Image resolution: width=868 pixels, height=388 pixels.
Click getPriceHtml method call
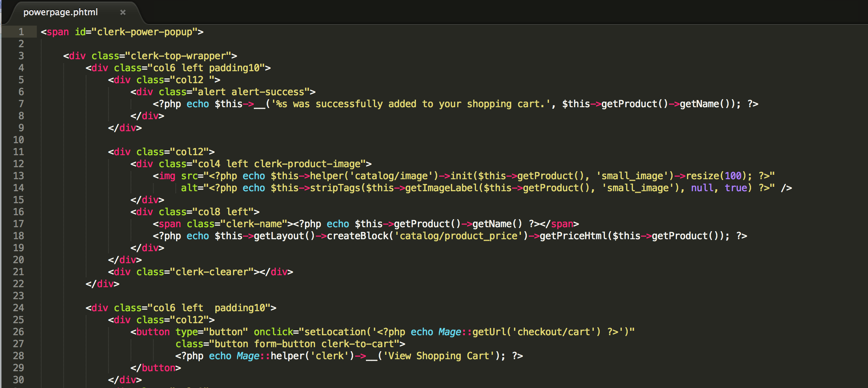tap(573, 236)
